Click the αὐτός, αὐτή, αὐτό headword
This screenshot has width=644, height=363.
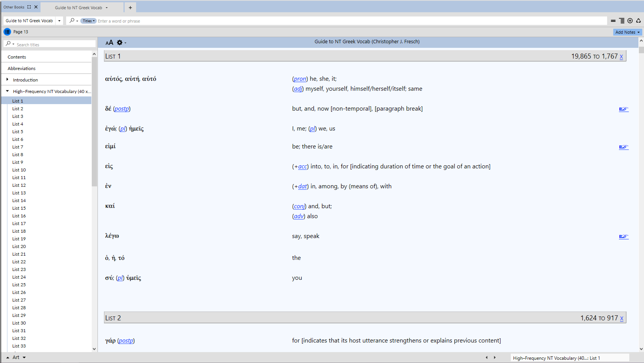[131, 79]
